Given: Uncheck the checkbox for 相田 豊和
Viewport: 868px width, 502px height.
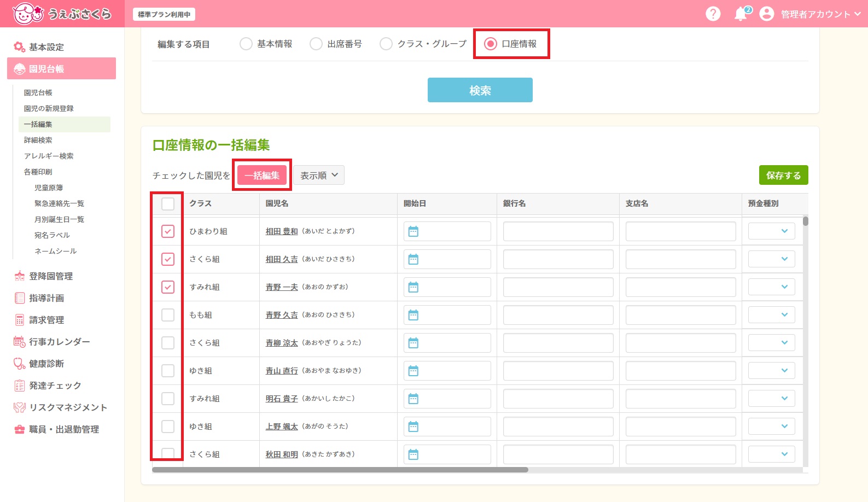Looking at the screenshot, I should pyautogui.click(x=168, y=231).
